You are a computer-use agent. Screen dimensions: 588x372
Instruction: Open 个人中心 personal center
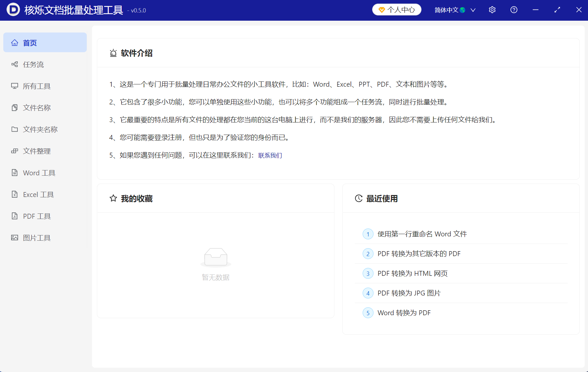point(396,10)
